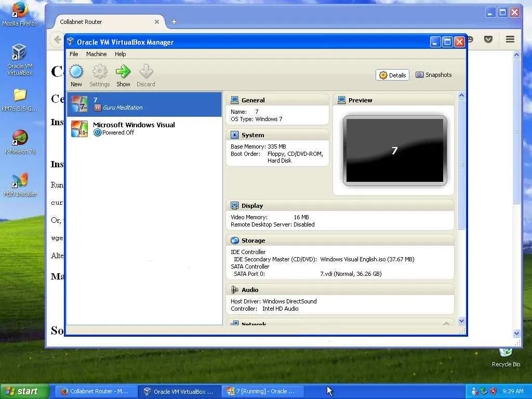Select the VM named 7

(144, 104)
